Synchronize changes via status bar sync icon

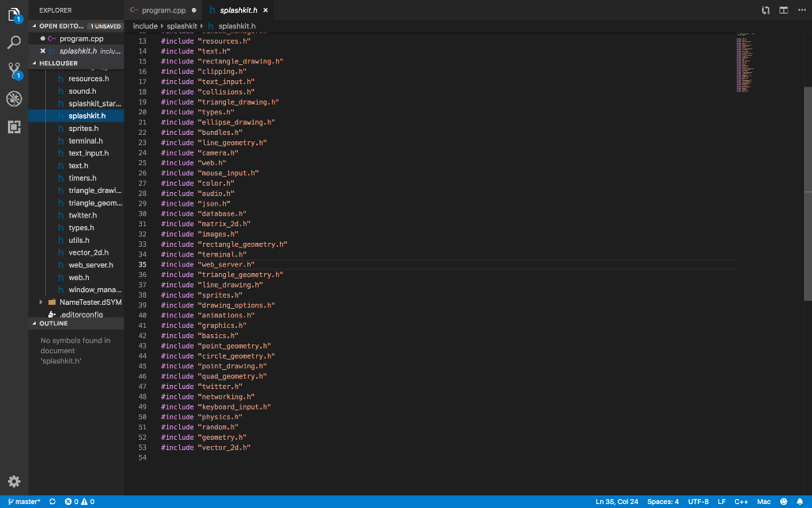tap(52, 501)
